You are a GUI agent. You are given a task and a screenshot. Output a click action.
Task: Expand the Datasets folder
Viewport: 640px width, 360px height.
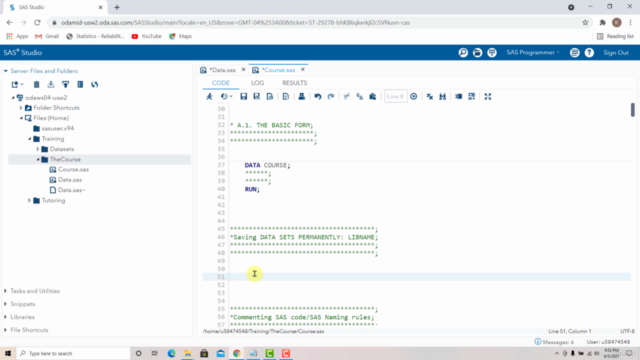(38, 149)
